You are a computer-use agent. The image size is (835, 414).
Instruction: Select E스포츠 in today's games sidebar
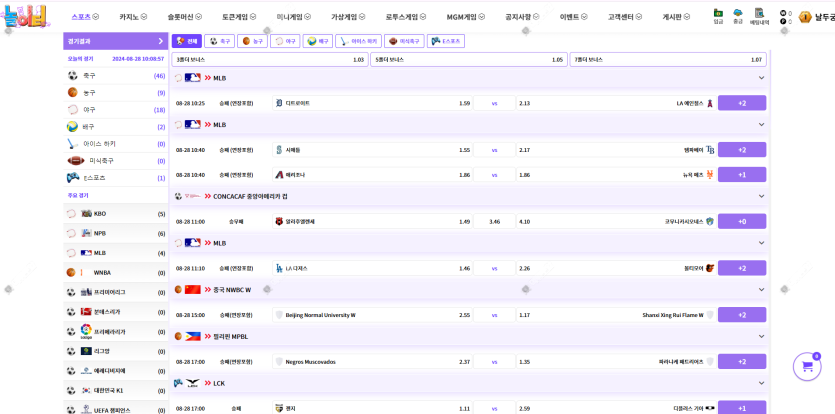(x=116, y=178)
